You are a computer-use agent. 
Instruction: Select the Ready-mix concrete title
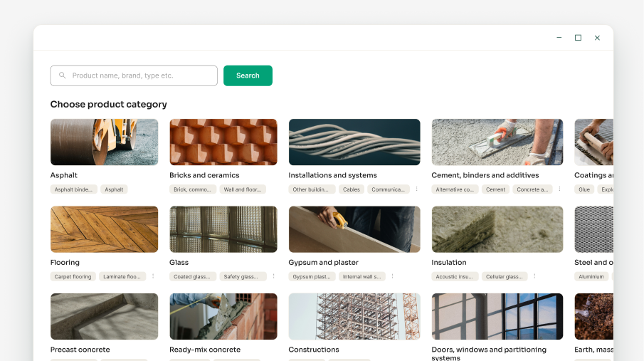click(205, 350)
